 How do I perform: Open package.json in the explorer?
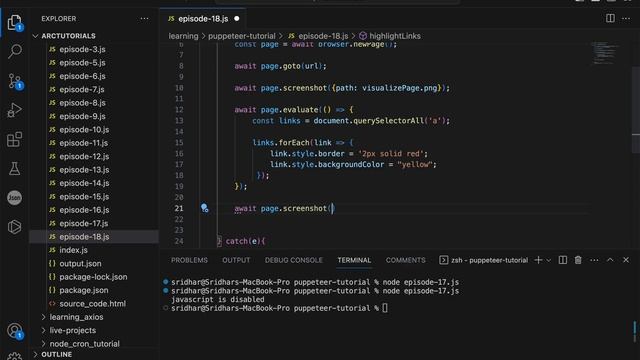(x=84, y=290)
